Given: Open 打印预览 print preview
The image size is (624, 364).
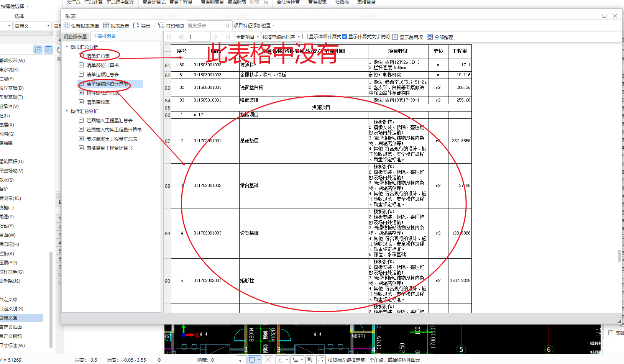Looking at the screenshot, I should coord(171,26).
